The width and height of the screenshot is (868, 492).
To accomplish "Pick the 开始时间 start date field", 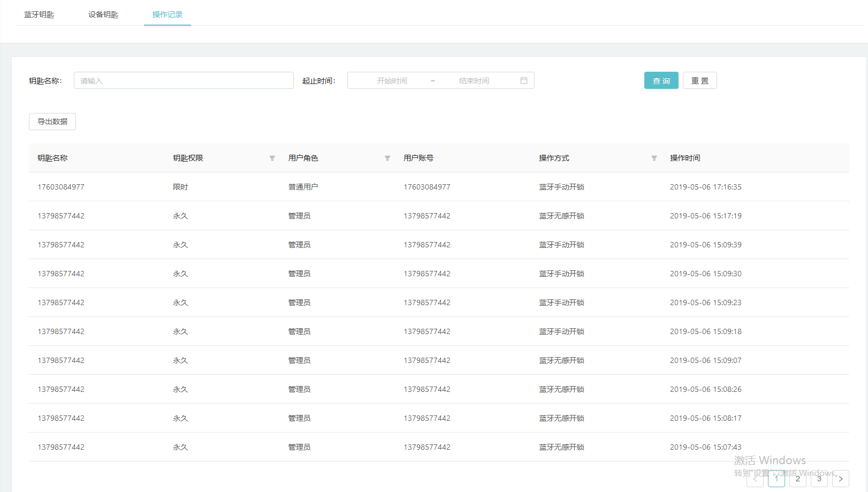I will click(x=392, y=81).
